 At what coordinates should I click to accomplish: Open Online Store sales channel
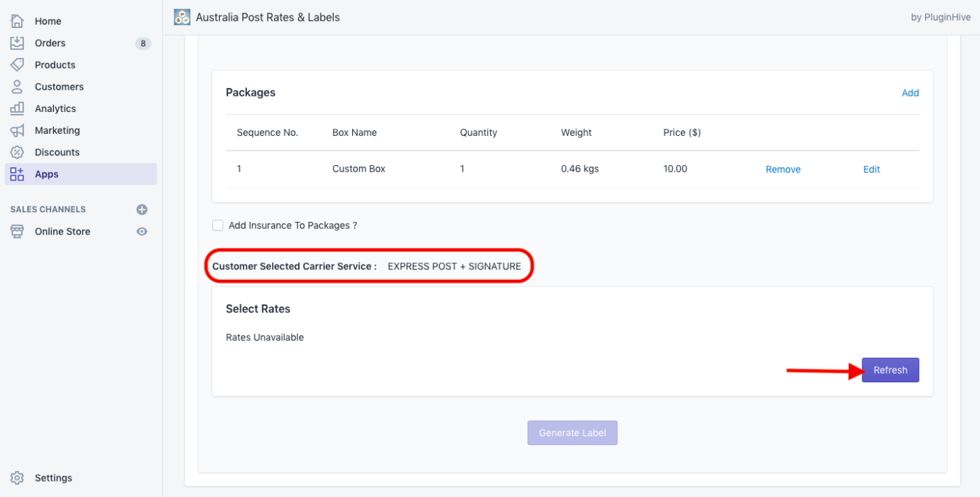coord(63,231)
